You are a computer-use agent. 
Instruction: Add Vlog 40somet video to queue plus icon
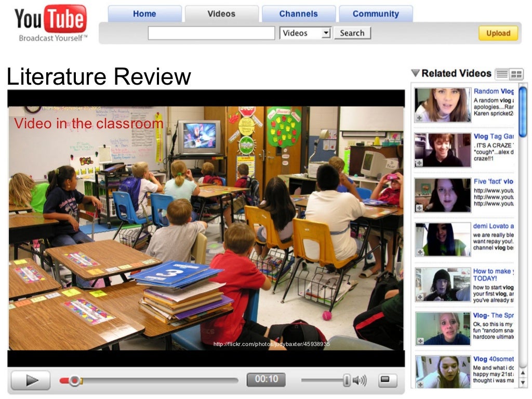[x=420, y=385]
